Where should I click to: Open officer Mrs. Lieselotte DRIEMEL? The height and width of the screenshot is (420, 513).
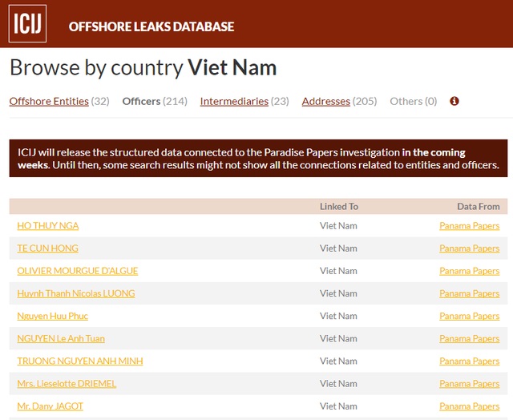point(67,384)
